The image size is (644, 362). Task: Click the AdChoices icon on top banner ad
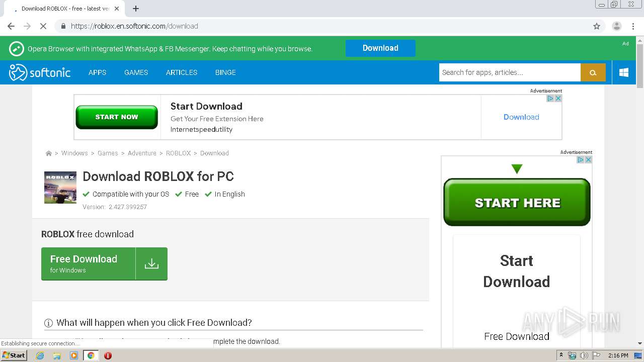tap(550, 99)
